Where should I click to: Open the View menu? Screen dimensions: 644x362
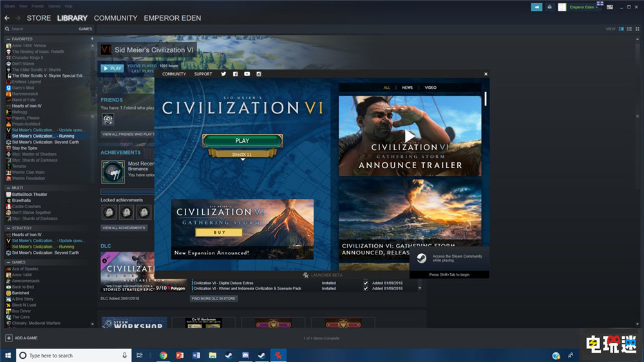click(23, 6)
